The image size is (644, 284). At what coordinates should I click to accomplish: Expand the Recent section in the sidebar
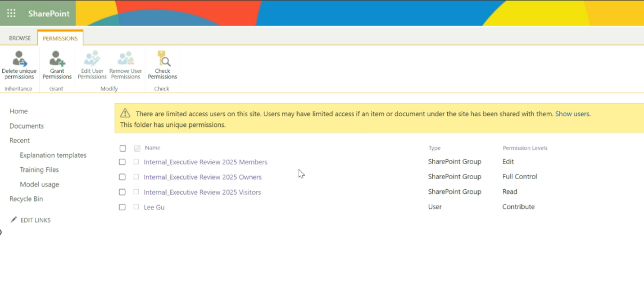19,140
